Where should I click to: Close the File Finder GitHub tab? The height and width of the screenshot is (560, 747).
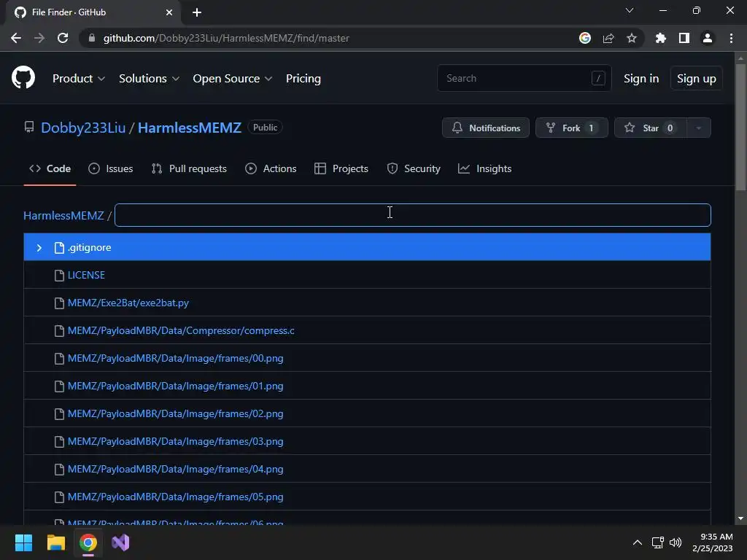pos(169,12)
